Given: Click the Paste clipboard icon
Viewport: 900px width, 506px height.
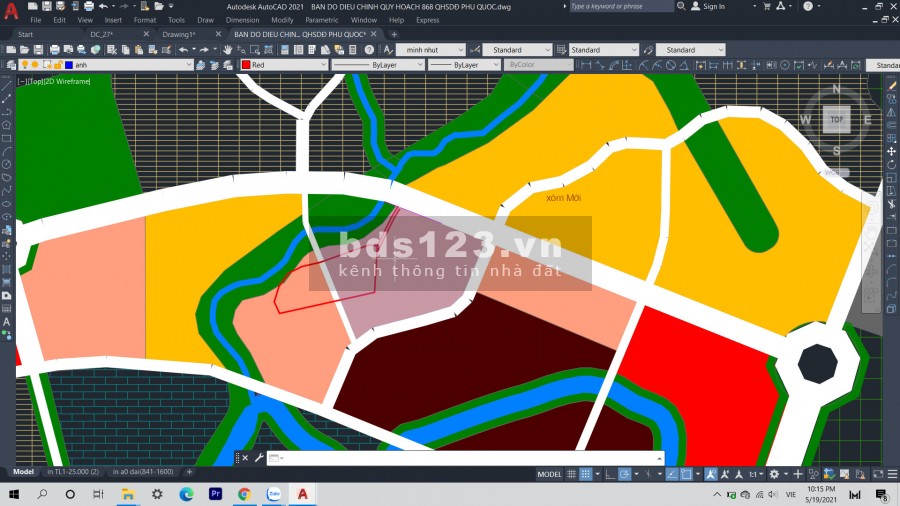Looking at the screenshot, I should click(138, 50).
